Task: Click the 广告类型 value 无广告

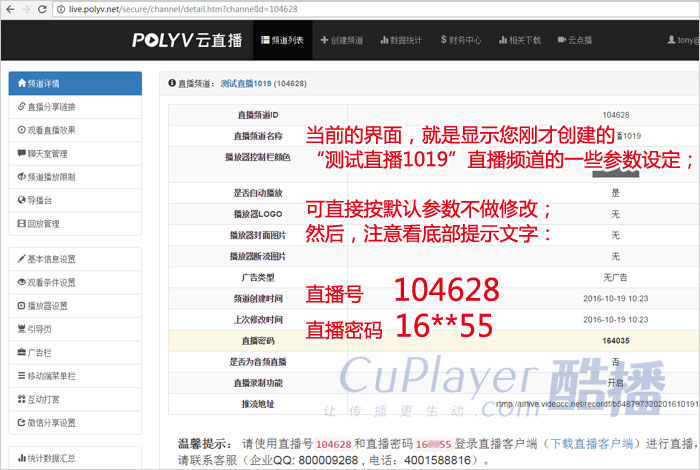Action: (616, 278)
